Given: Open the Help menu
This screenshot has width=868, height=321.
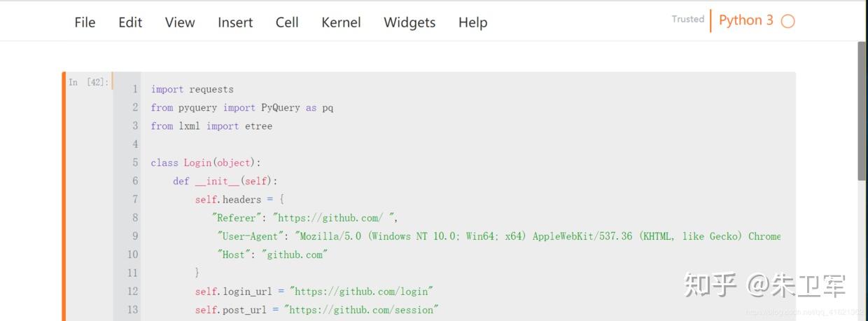Looking at the screenshot, I should [472, 22].
